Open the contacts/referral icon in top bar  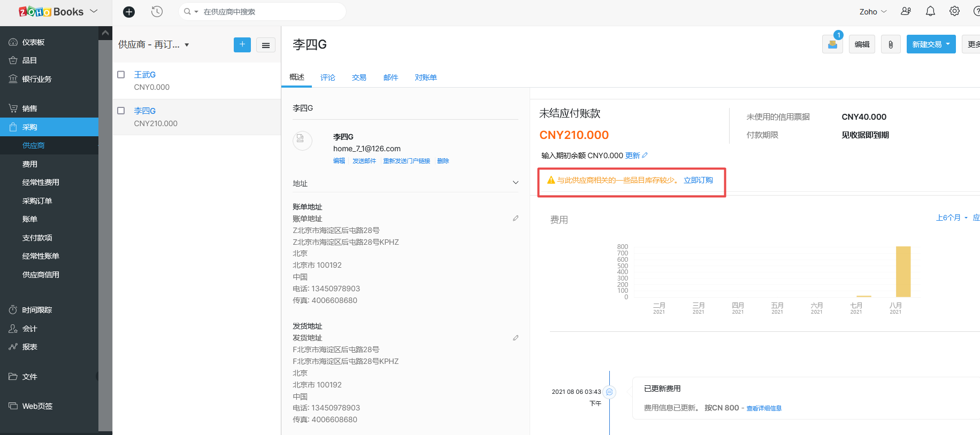pos(906,11)
